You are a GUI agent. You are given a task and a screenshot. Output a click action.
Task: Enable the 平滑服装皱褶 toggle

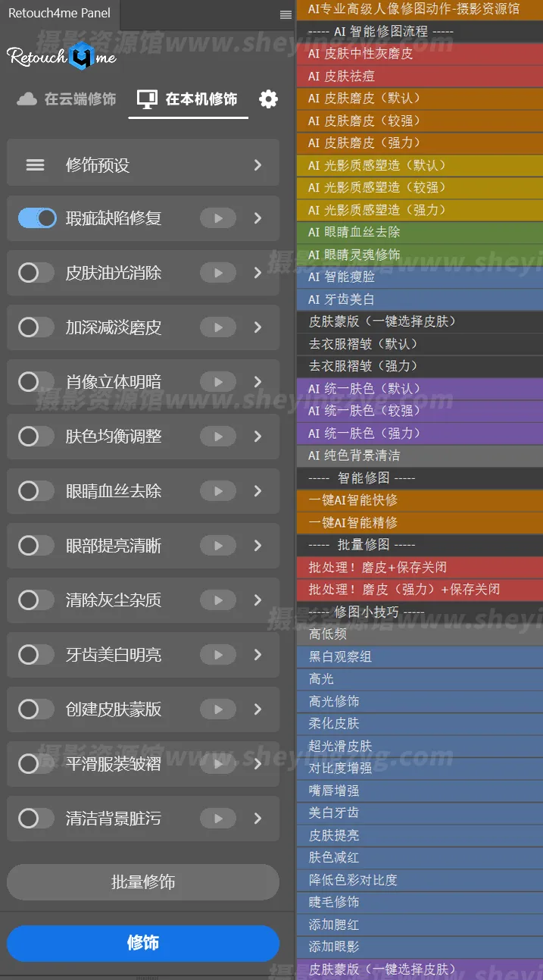(37, 764)
